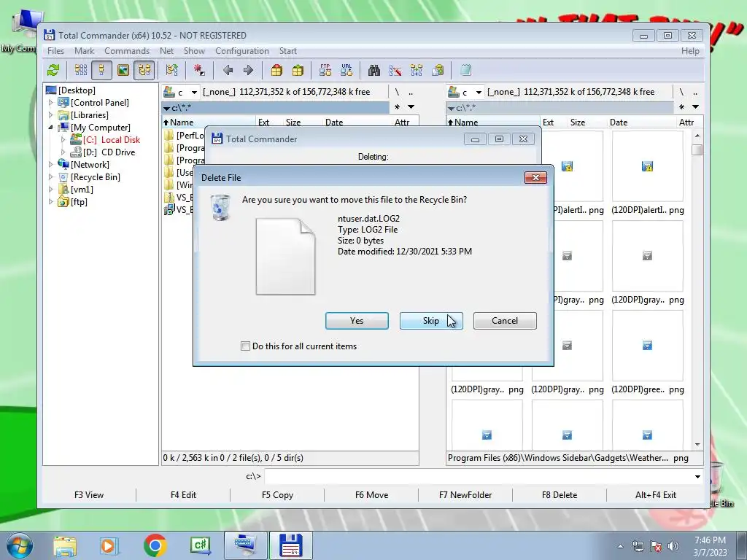Open the Mark menu
This screenshot has height=560, width=747.
coord(84,51)
